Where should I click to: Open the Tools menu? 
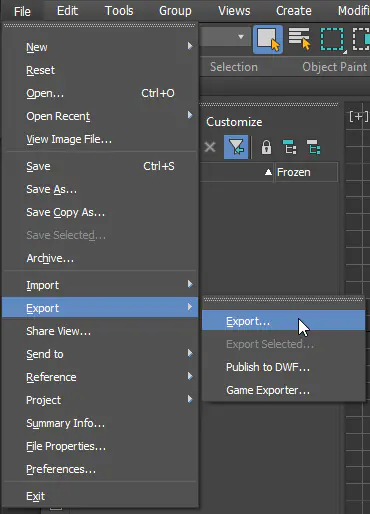click(119, 11)
